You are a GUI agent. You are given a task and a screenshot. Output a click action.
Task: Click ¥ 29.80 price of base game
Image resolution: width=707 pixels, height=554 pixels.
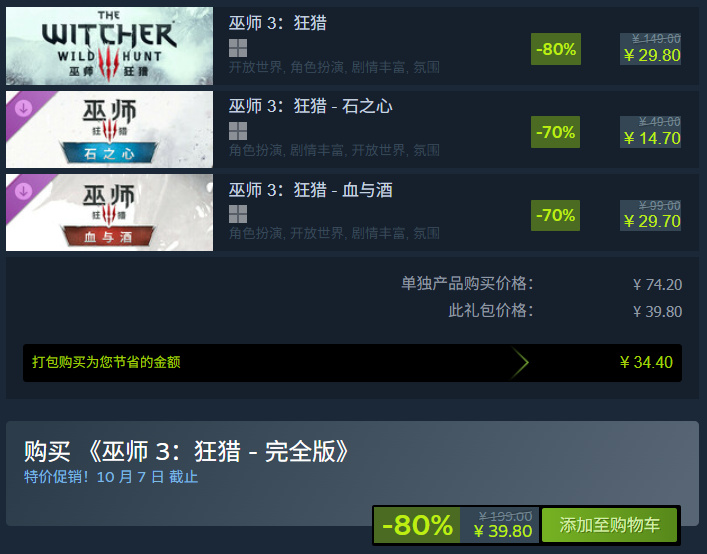(652, 55)
